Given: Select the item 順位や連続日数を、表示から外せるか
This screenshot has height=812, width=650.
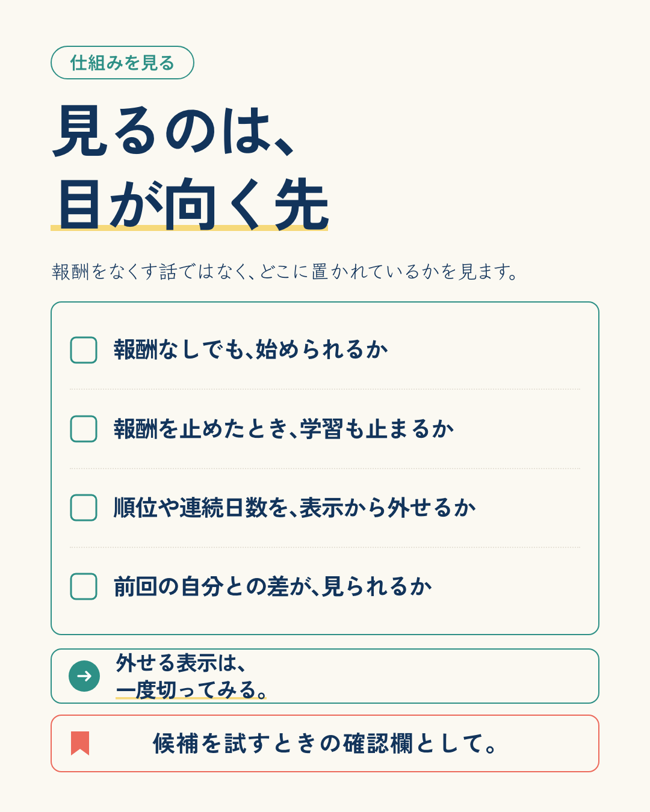Looking at the screenshot, I should [295, 508].
